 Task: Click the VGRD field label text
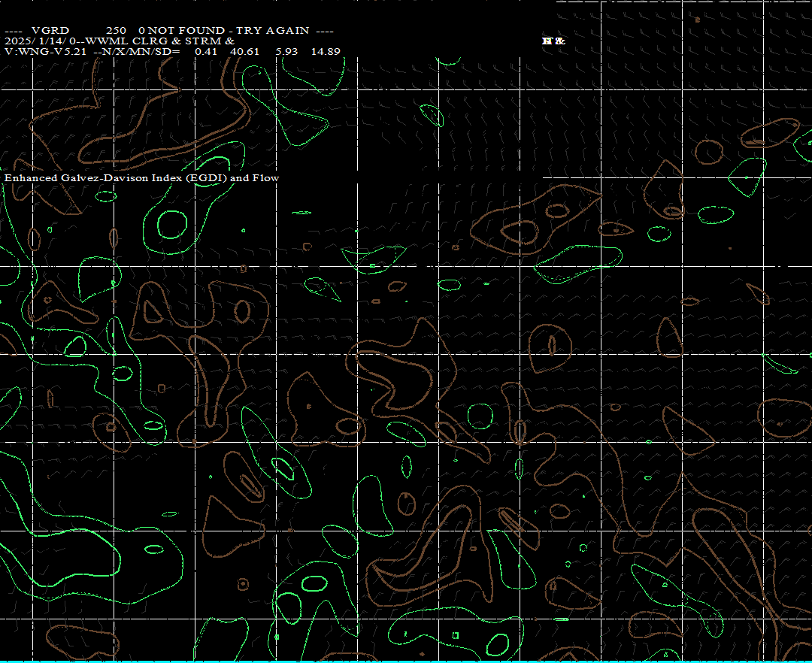(50, 31)
